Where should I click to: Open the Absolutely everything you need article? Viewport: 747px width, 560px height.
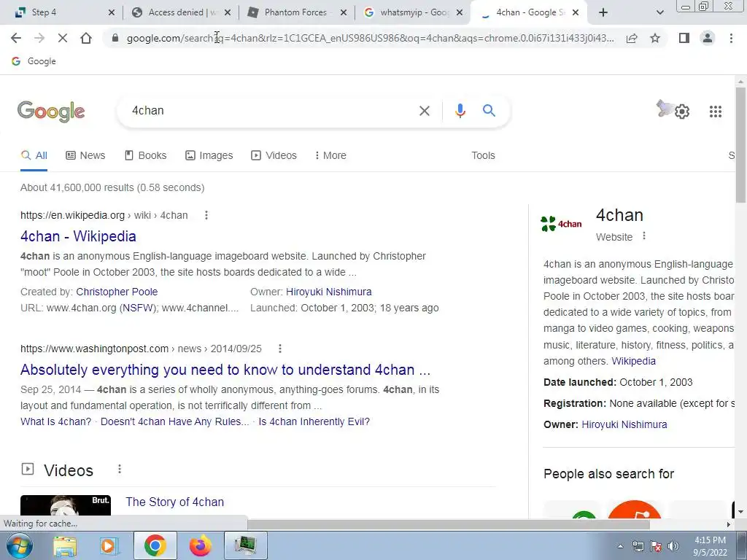point(225,370)
